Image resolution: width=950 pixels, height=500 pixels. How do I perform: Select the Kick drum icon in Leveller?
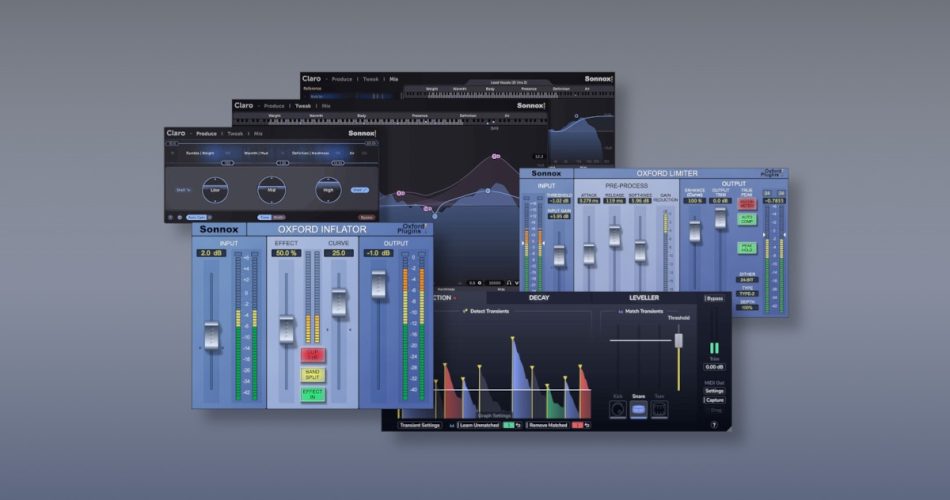tap(617, 410)
